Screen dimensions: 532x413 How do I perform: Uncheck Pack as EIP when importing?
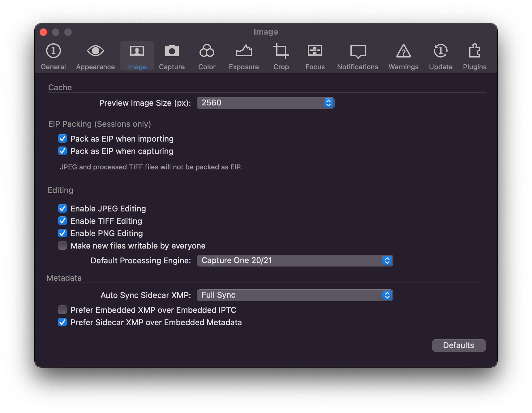click(62, 138)
